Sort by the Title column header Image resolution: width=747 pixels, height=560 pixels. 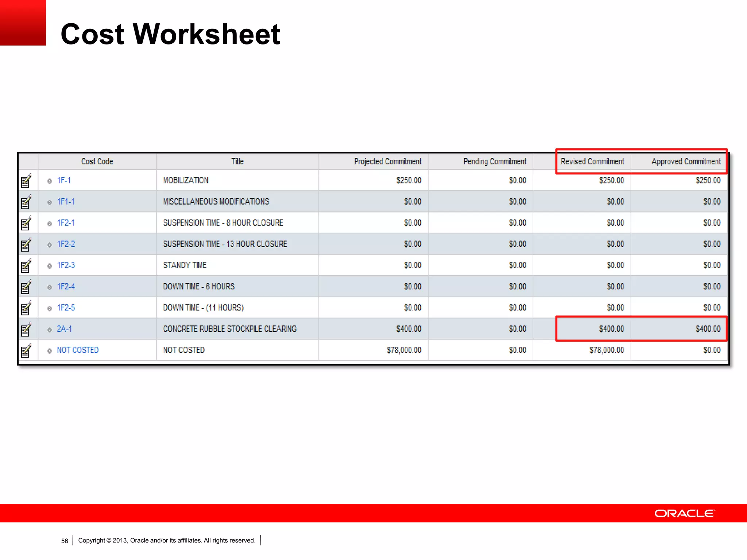click(x=237, y=162)
